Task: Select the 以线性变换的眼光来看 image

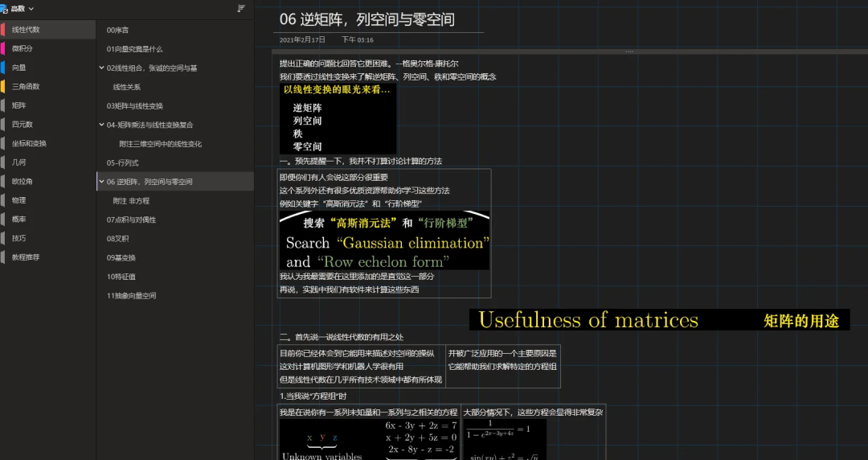Action: pyautogui.click(x=338, y=118)
